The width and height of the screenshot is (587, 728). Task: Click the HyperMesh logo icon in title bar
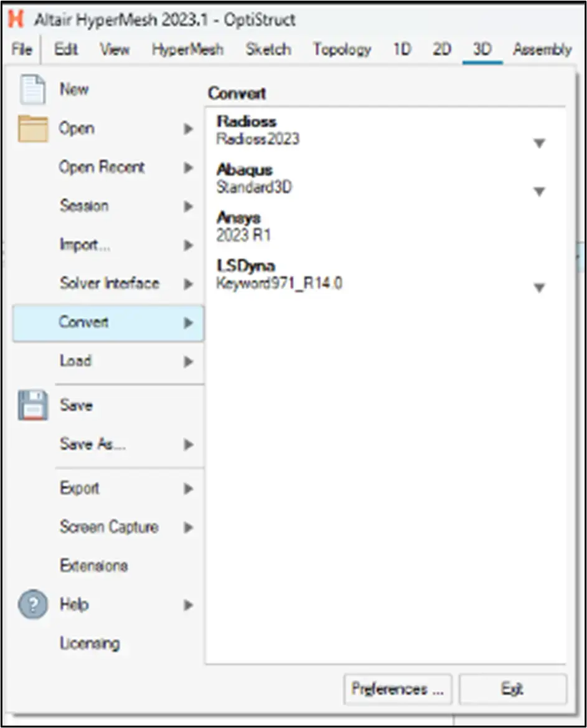pos(16,19)
